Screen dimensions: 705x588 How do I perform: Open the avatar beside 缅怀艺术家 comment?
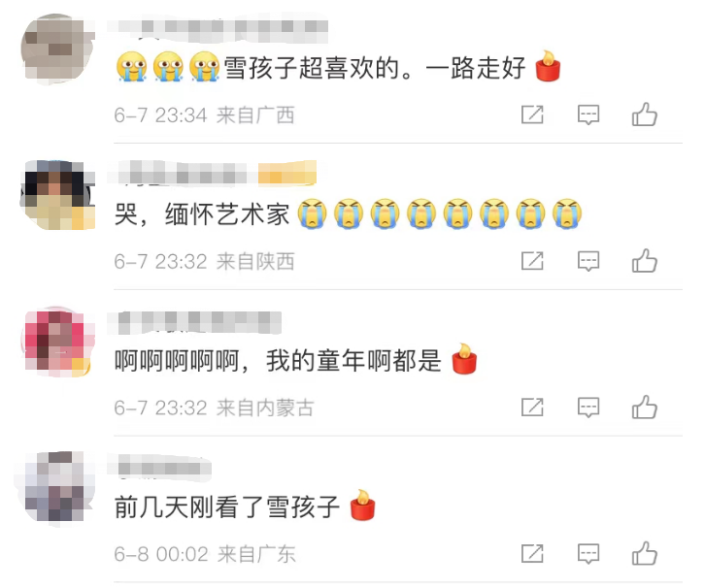pyautogui.click(x=57, y=195)
